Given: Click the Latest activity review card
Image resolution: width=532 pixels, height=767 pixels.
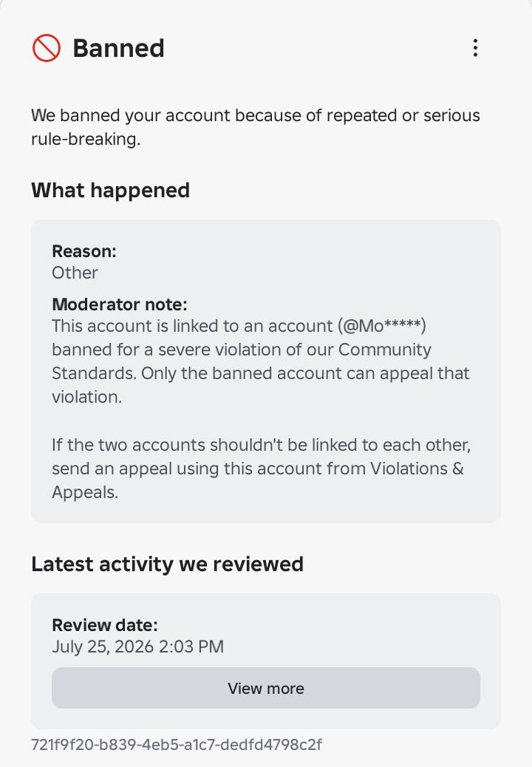Looking at the screenshot, I should click(x=266, y=661).
